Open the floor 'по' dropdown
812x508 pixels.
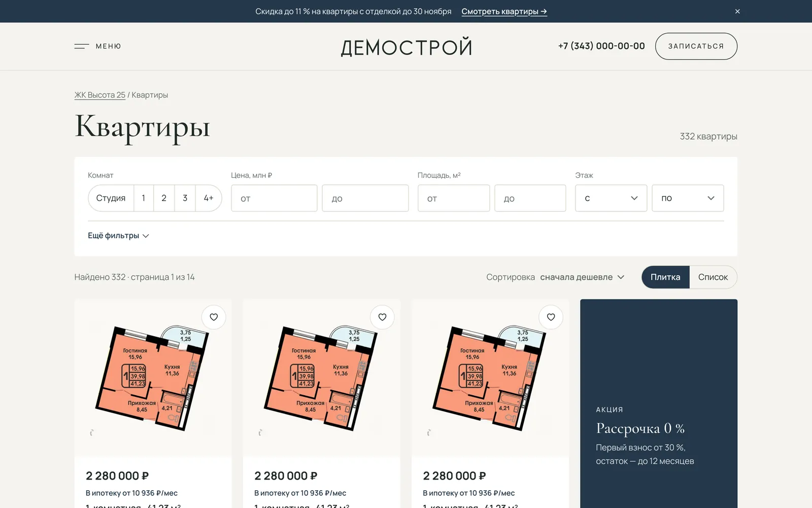pyautogui.click(x=688, y=198)
